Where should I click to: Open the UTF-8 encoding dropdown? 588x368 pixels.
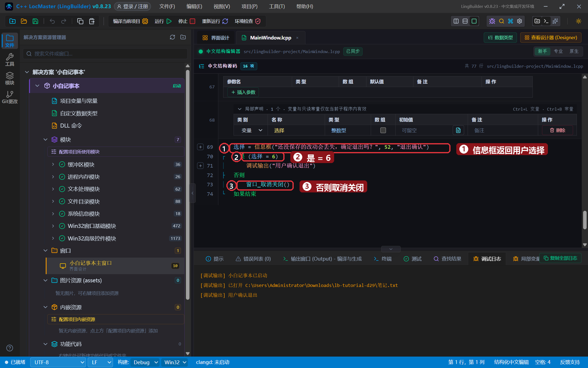(58, 362)
